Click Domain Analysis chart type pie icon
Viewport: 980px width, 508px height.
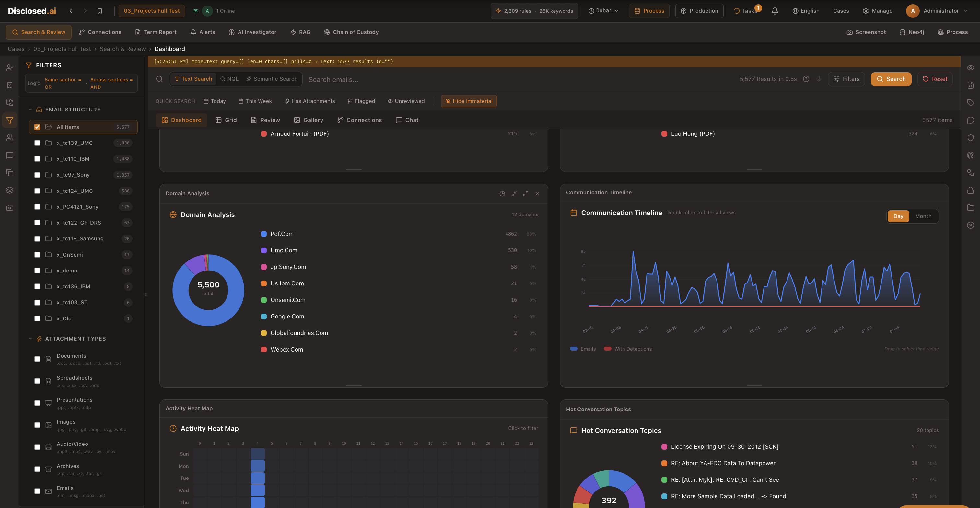click(502, 194)
